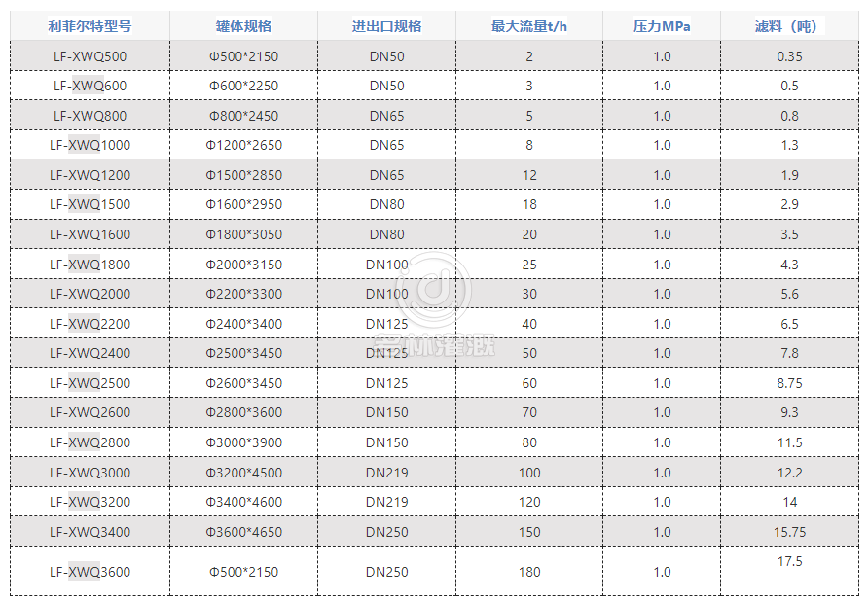868x601 pixels.
Task: Click the LF-XWQ2800 model cell
Action: tap(90, 442)
